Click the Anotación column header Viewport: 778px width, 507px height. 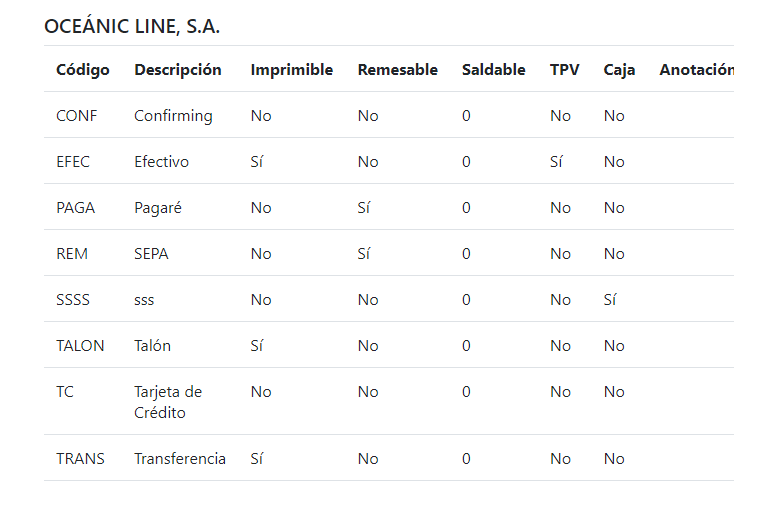(696, 70)
